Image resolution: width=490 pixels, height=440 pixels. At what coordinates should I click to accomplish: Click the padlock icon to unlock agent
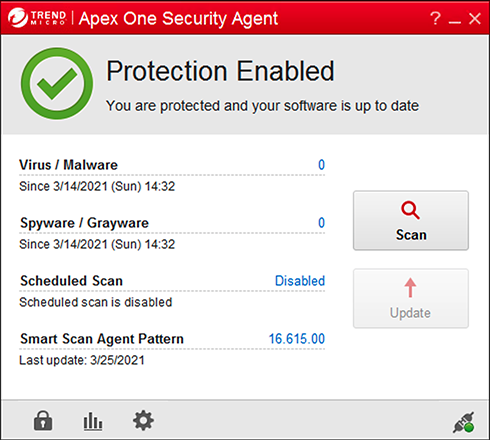point(43,420)
